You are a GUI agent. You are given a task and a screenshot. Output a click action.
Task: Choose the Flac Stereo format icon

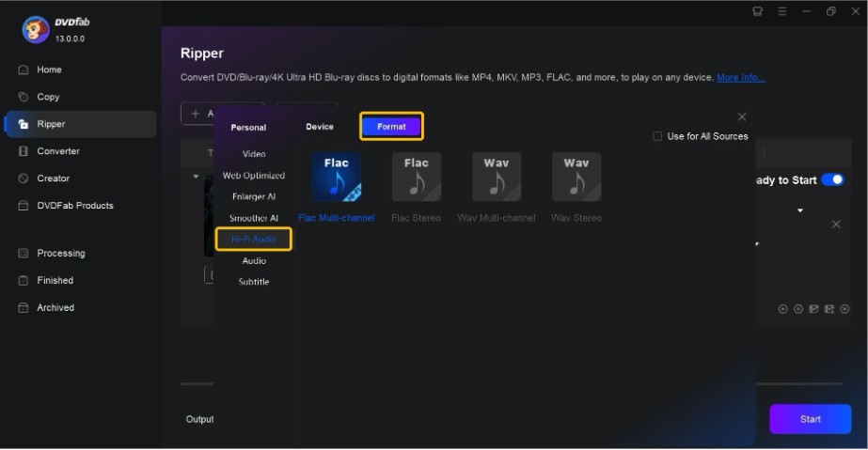click(x=417, y=177)
